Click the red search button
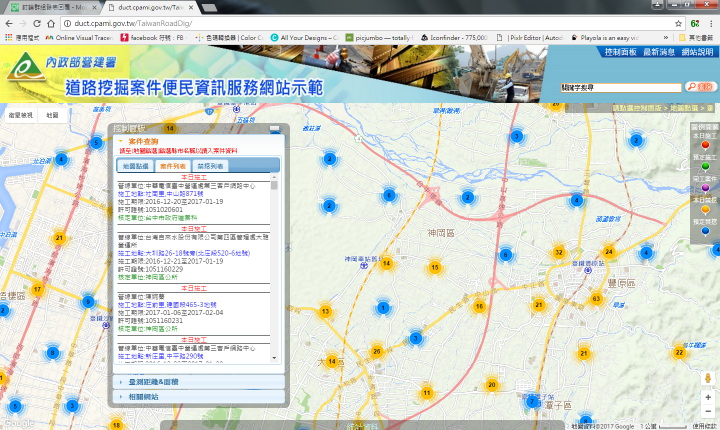 click(x=700, y=87)
